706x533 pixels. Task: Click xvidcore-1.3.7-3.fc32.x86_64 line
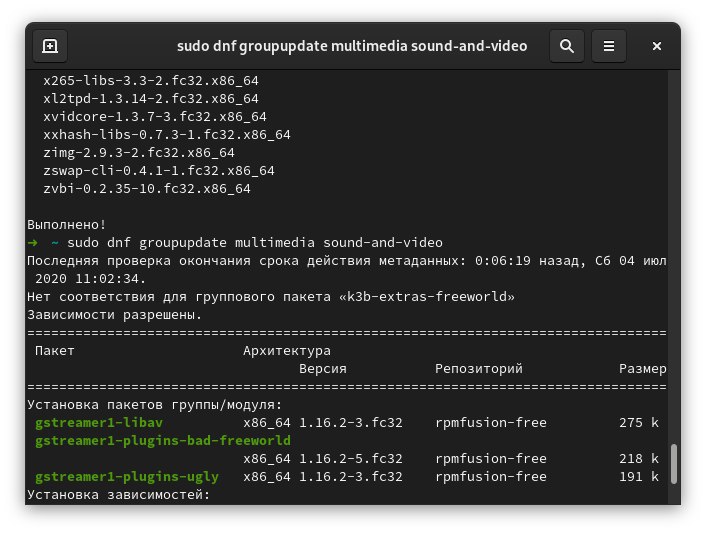tap(155, 117)
